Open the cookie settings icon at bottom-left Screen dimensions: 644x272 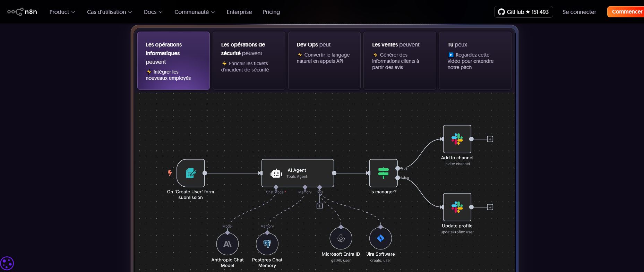coord(7,263)
